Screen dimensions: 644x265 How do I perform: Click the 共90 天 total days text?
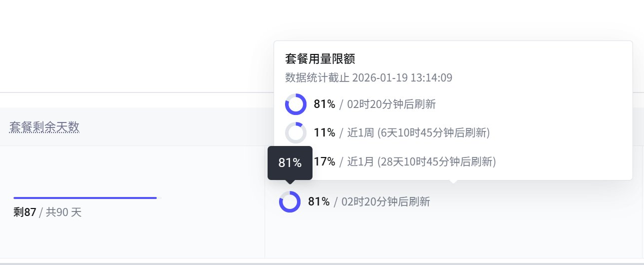pyautogui.click(x=64, y=212)
